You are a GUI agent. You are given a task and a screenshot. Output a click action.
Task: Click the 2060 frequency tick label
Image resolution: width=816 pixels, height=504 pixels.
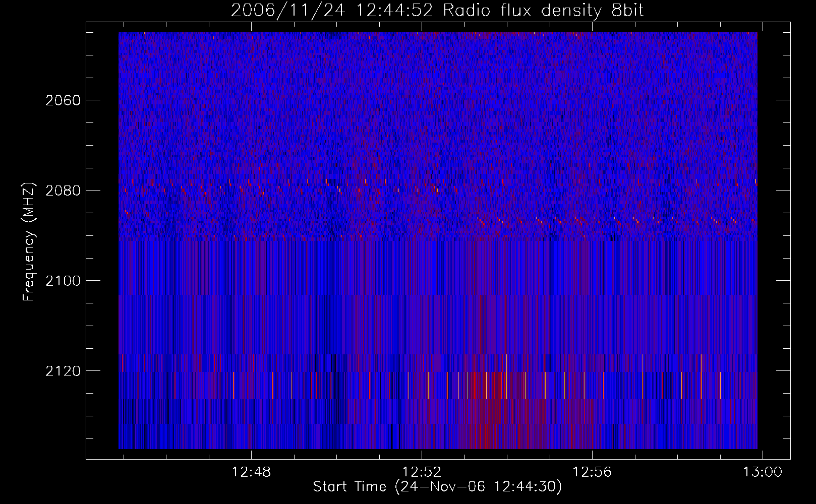pos(63,100)
